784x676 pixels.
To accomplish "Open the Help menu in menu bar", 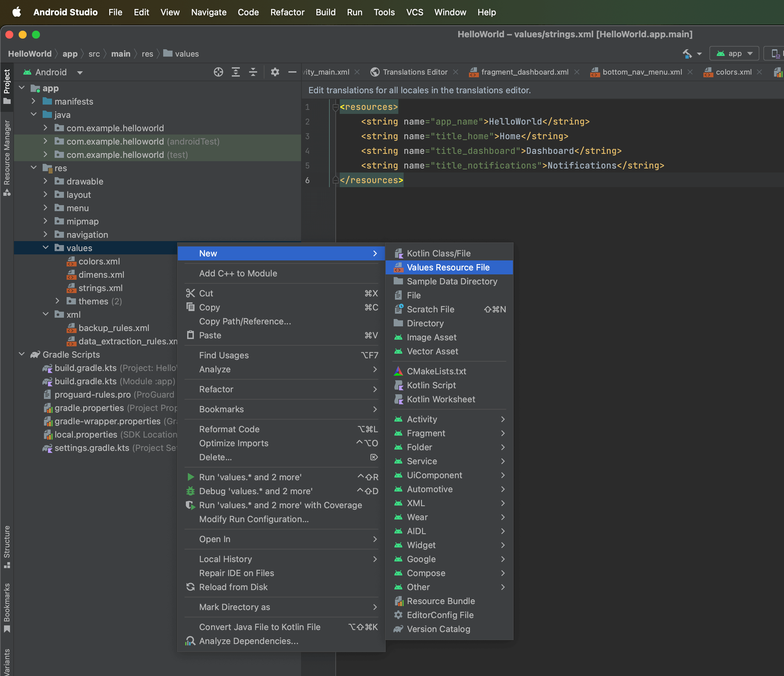I will 486,12.
